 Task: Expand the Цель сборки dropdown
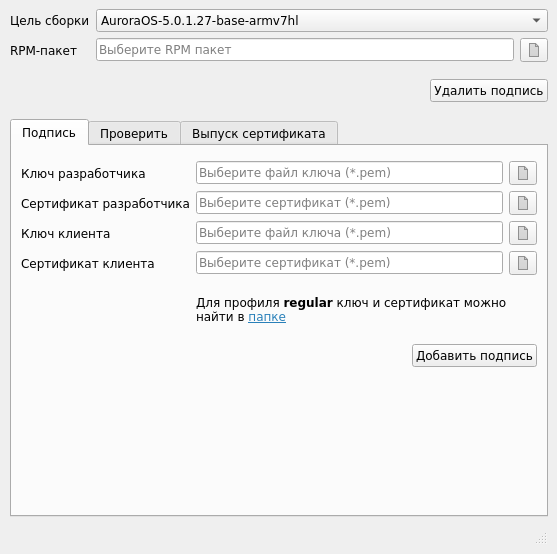point(321,21)
